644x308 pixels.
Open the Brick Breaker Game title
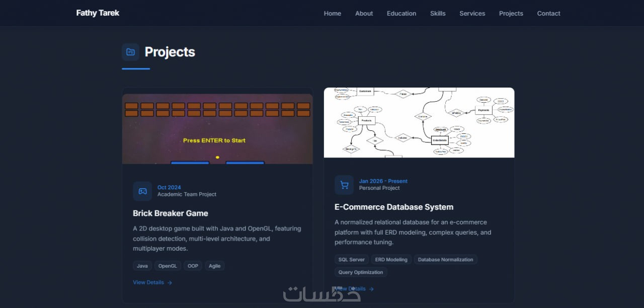click(171, 213)
